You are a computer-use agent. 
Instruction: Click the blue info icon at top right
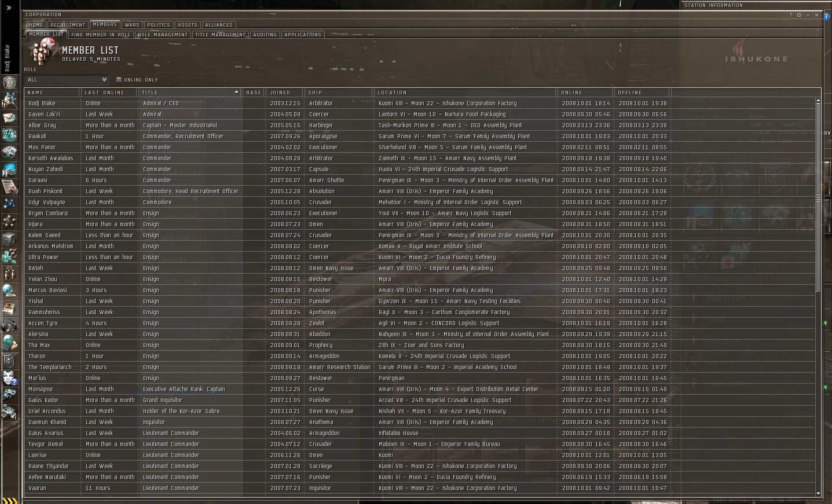click(x=827, y=17)
